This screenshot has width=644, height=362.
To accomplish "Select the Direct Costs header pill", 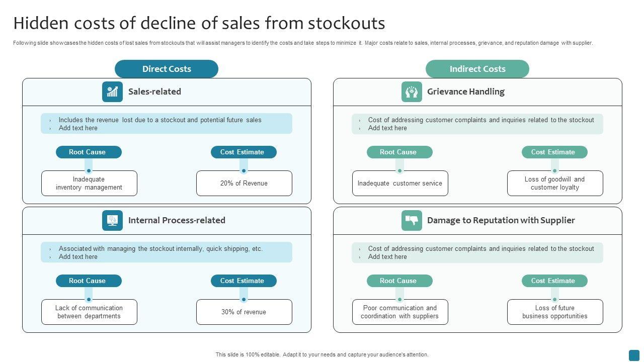I will [167, 69].
